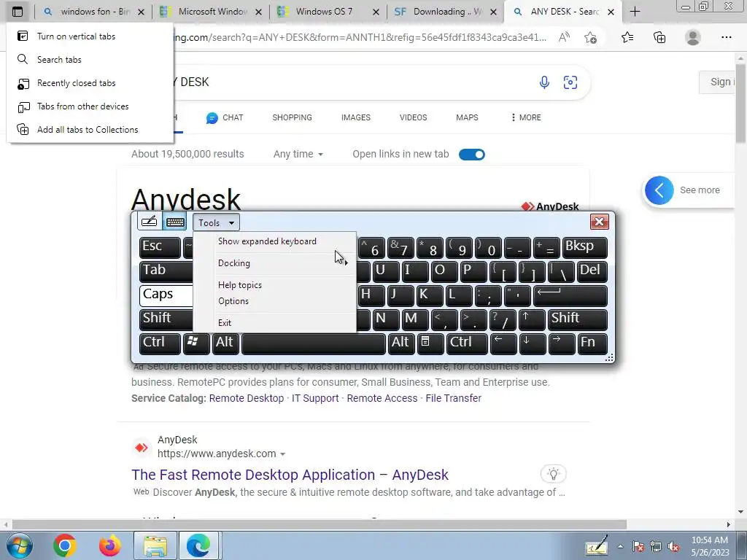Turn on vertical tabs

point(90,36)
